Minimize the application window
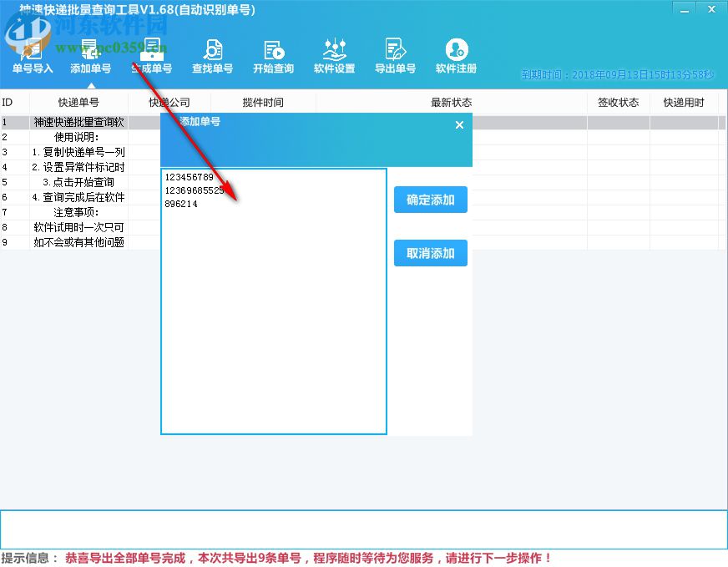Viewport: 728px width, 567px height. [x=684, y=9]
